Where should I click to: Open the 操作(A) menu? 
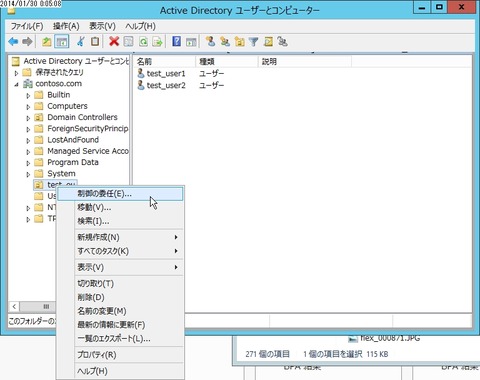[x=66, y=26]
